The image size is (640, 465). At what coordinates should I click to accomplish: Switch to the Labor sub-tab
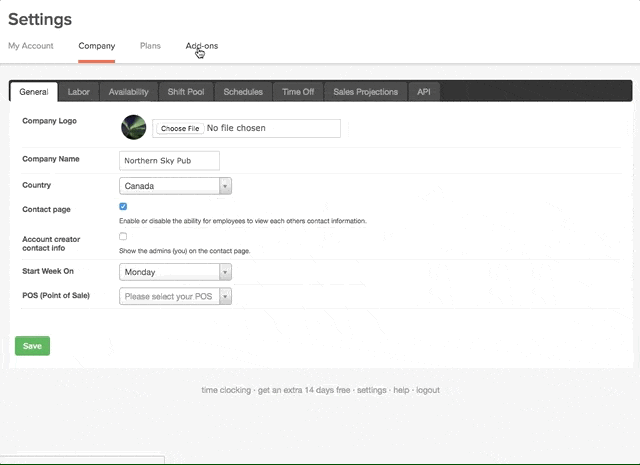click(x=79, y=92)
